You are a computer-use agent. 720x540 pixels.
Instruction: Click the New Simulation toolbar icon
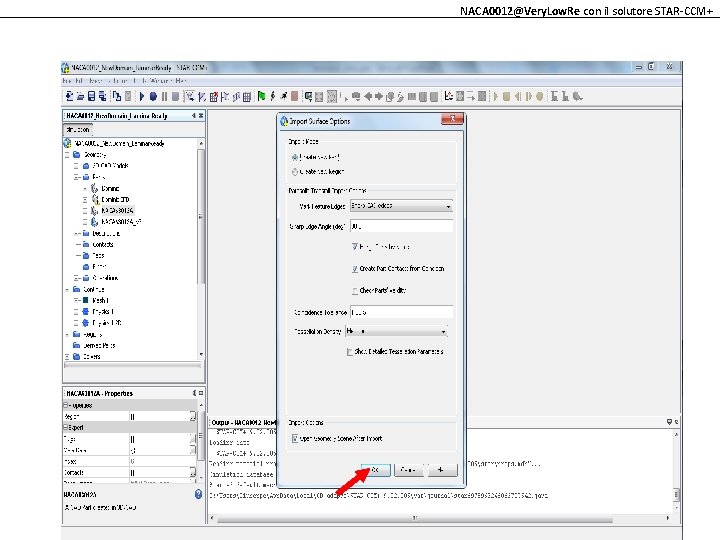click(x=69, y=96)
